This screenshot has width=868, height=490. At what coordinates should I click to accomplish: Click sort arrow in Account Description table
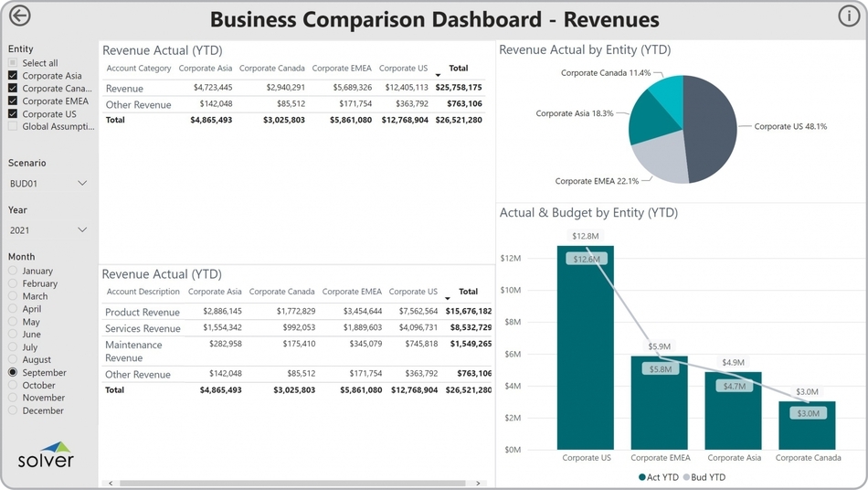[448, 297]
